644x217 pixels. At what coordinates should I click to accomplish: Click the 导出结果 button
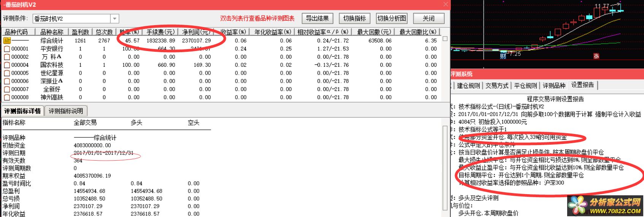(x=318, y=18)
